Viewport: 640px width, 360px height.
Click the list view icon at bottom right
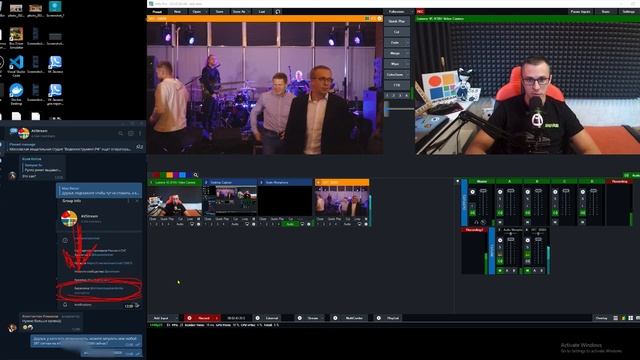pos(616,318)
